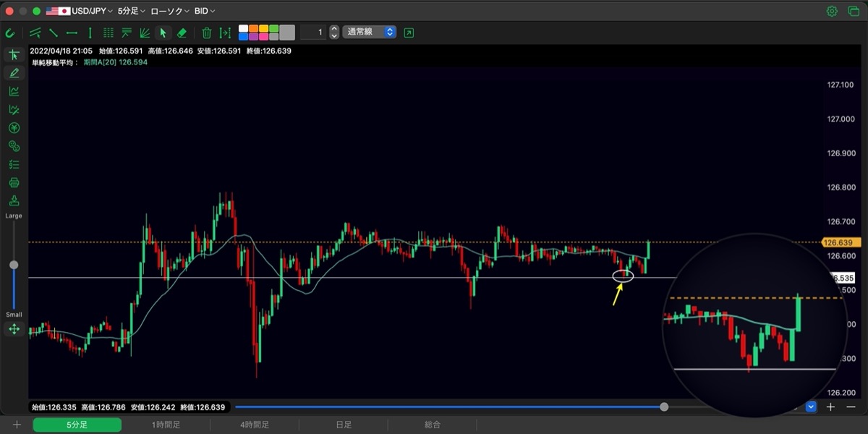Add a new chart tab with plus
Screen dimensions: 868x434
pyautogui.click(x=17, y=425)
